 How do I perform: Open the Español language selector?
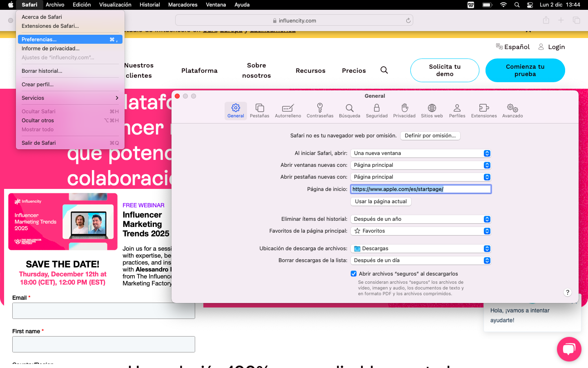[513, 47]
